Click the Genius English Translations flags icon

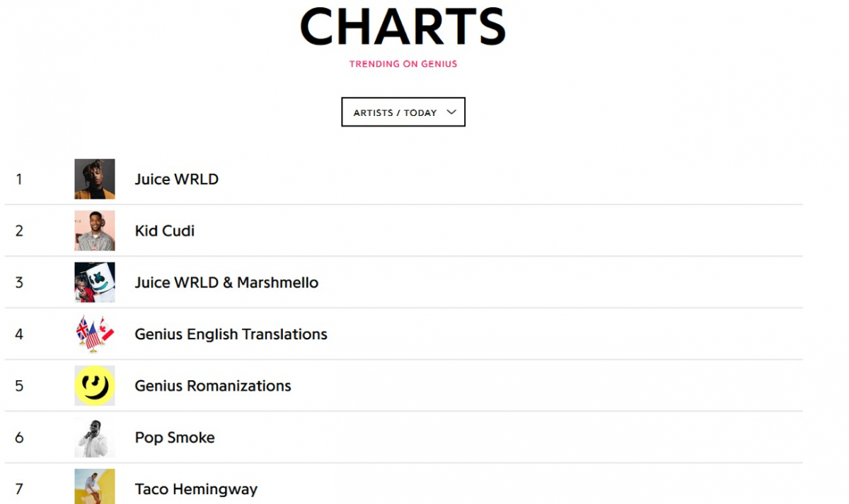(95, 334)
